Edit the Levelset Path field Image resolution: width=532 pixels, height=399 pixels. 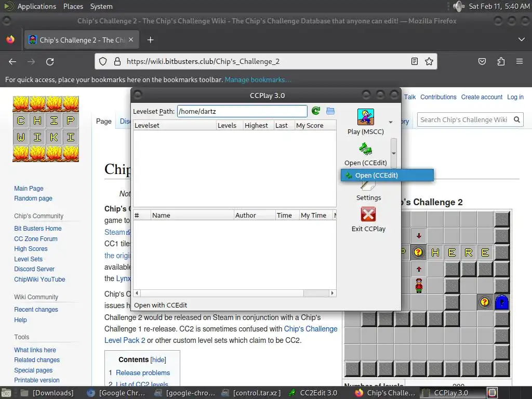pos(242,111)
